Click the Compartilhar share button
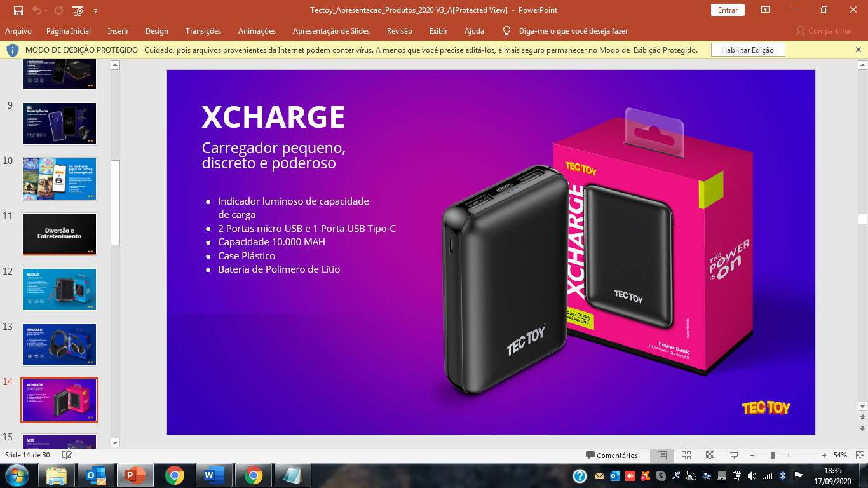This screenshot has height=488, width=868. (825, 31)
